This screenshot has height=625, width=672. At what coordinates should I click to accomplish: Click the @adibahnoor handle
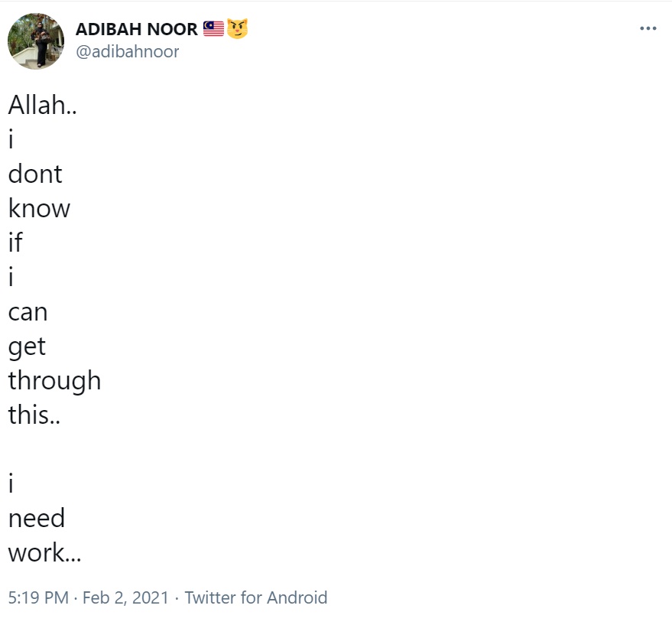(127, 51)
